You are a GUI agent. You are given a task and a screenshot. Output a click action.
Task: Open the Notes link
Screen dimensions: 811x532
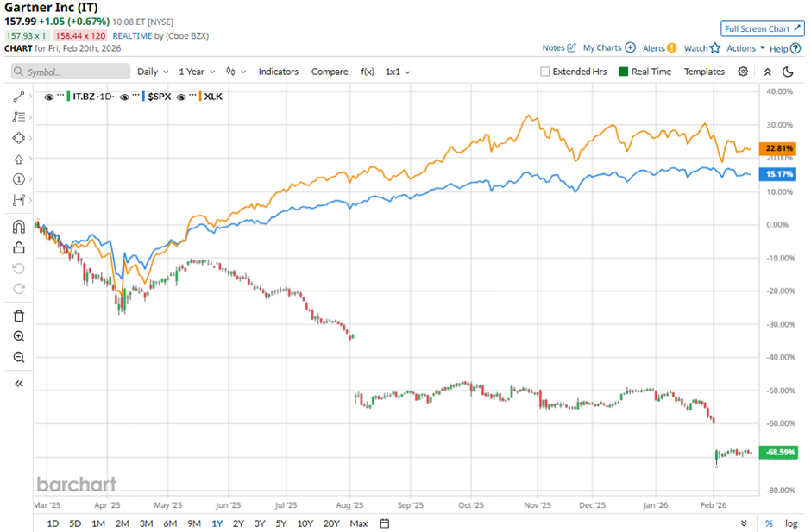(553, 47)
